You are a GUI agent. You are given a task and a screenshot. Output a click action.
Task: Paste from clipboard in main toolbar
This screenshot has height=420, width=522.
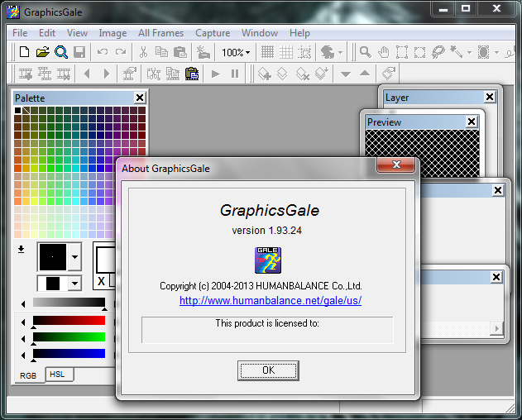tap(180, 52)
